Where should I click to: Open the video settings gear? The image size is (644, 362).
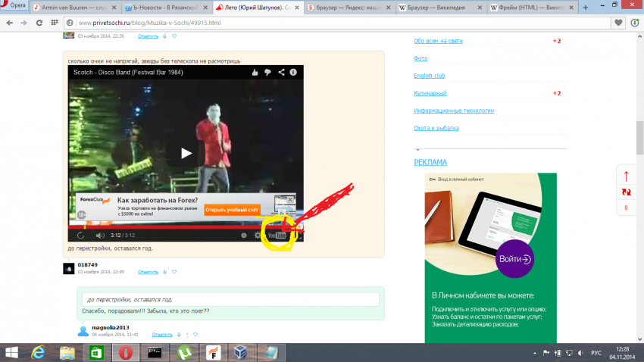pyautogui.click(x=258, y=236)
